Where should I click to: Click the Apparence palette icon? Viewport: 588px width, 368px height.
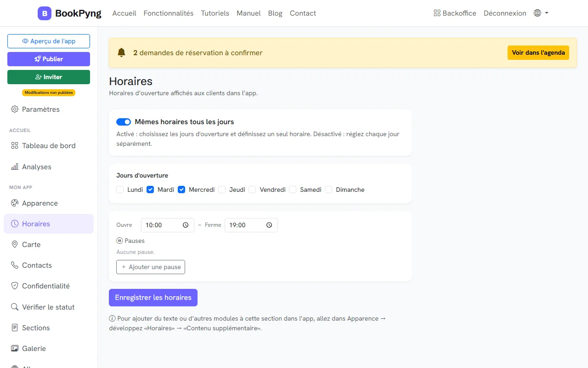[15, 203]
